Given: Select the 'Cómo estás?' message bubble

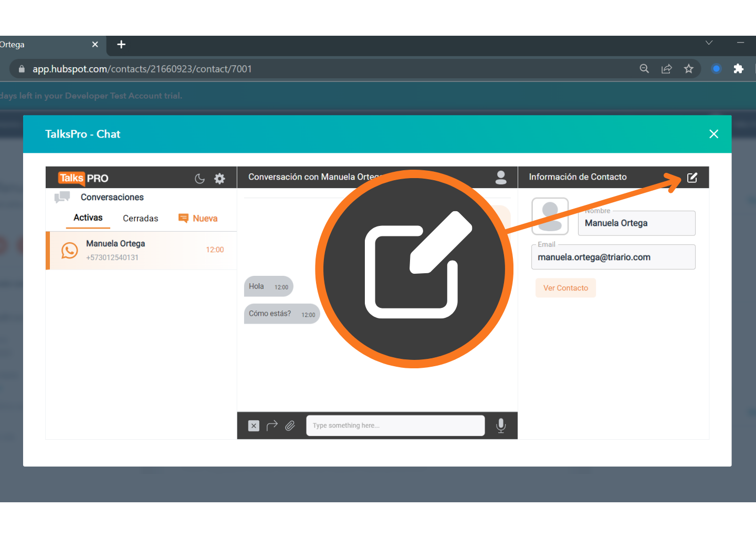Looking at the screenshot, I should coord(282,314).
